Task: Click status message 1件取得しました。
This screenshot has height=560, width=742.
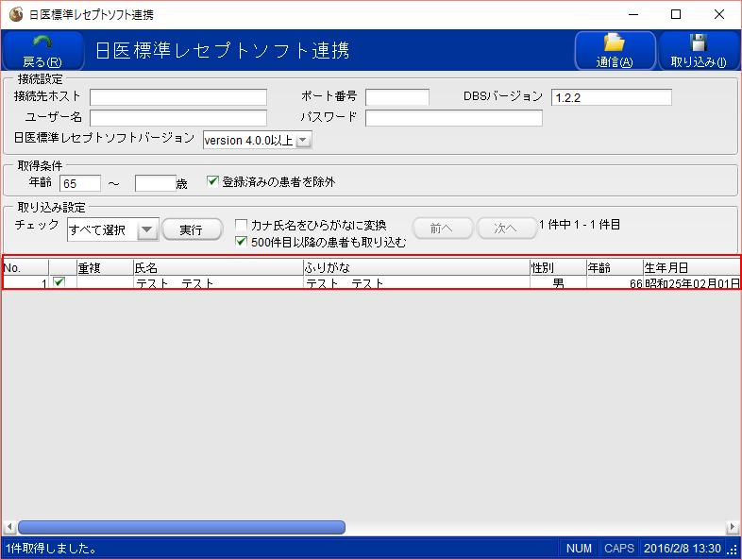Action: 52,548
